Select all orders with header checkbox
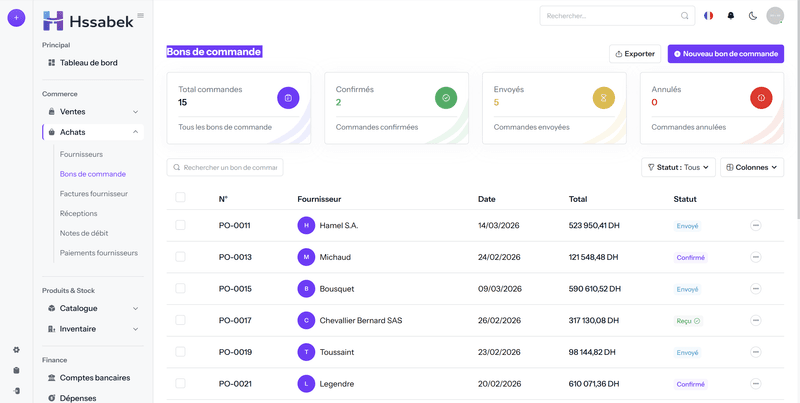The height and width of the screenshot is (403, 800). point(180,198)
